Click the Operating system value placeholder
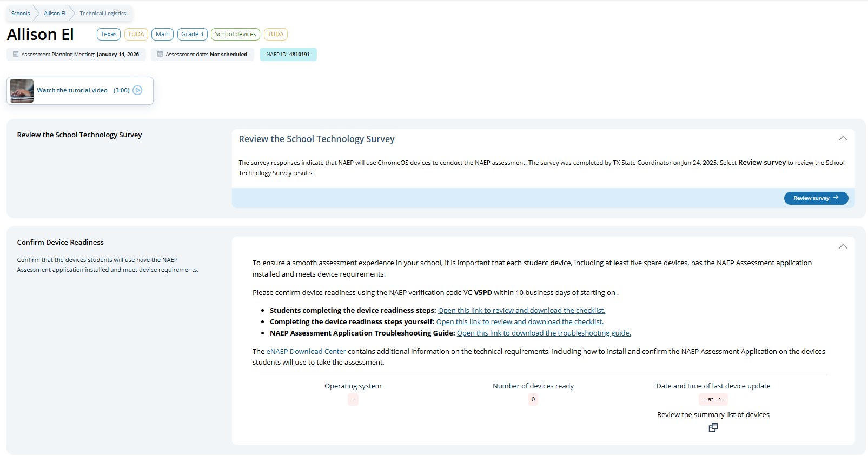The image size is (868, 456). [x=353, y=400]
